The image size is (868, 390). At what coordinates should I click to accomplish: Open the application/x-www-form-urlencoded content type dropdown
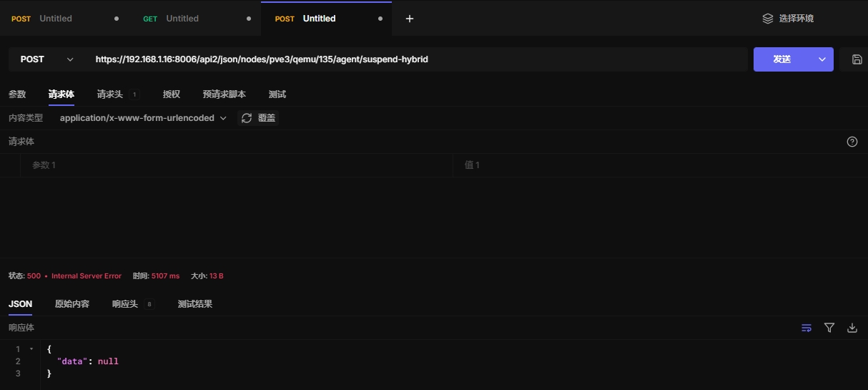143,118
